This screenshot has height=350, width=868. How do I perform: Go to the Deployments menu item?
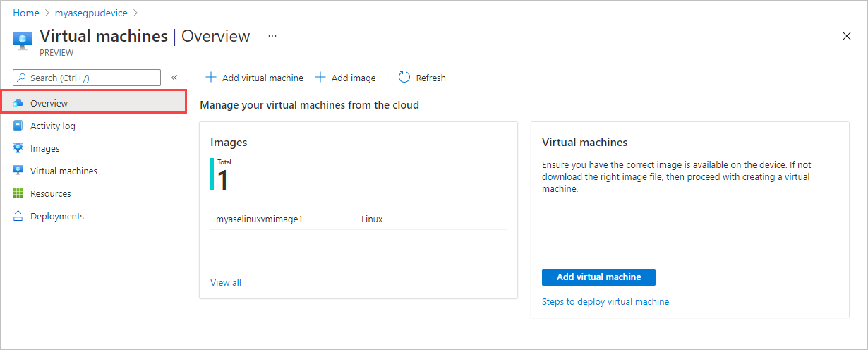pyautogui.click(x=57, y=216)
